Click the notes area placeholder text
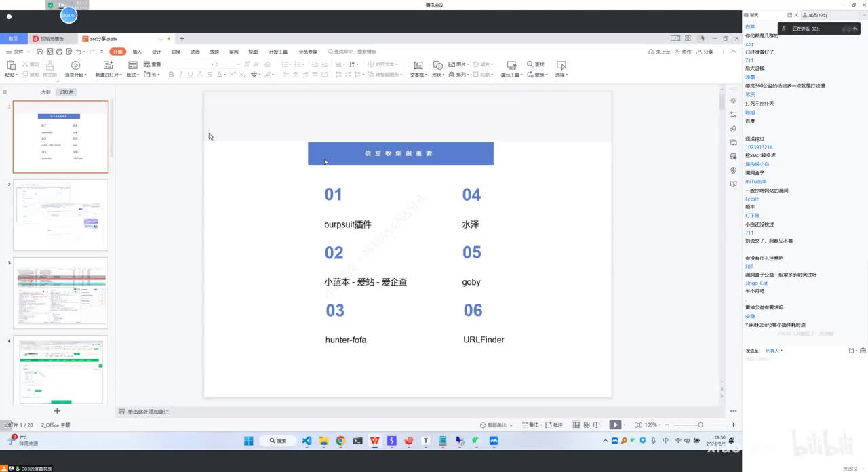 (148, 412)
